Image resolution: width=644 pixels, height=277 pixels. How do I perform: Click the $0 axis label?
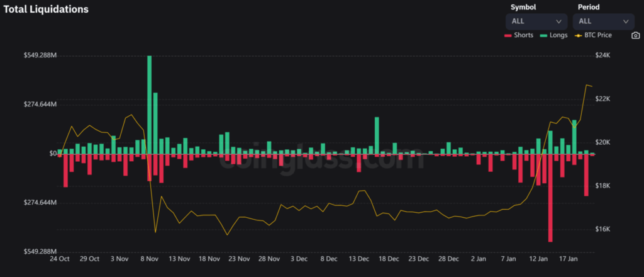click(x=53, y=154)
